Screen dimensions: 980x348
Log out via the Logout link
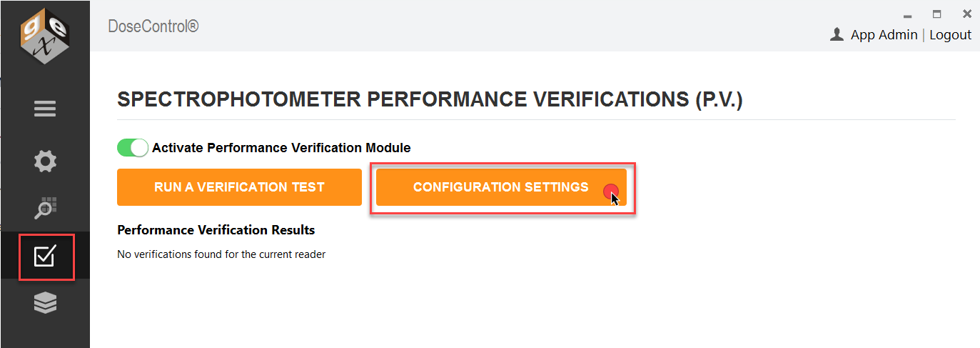(950, 34)
